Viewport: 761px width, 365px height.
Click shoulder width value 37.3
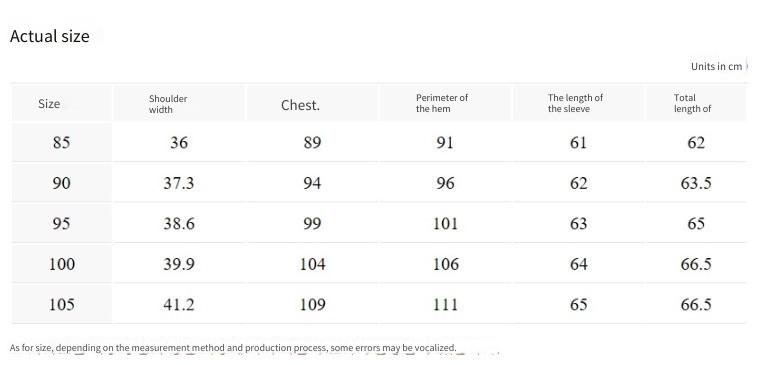coord(179,183)
